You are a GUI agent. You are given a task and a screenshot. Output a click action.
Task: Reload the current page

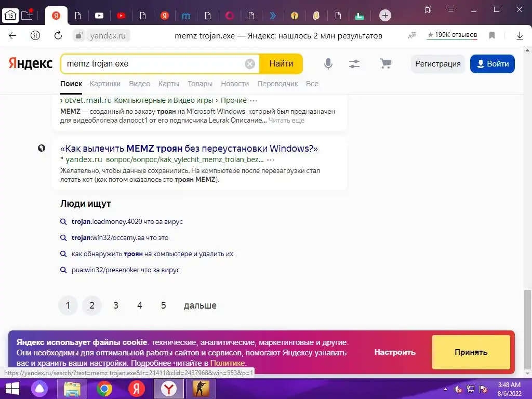tap(58, 35)
